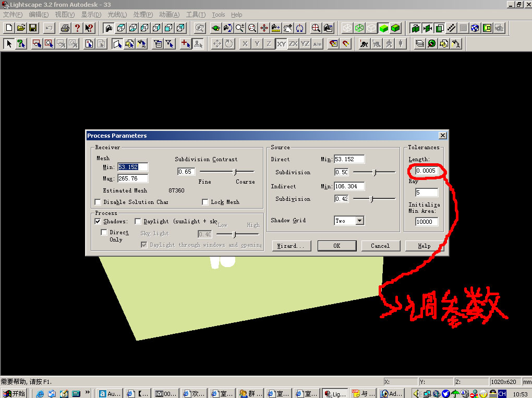Open the 视图(V) menu
532x398 pixels.
[65, 15]
